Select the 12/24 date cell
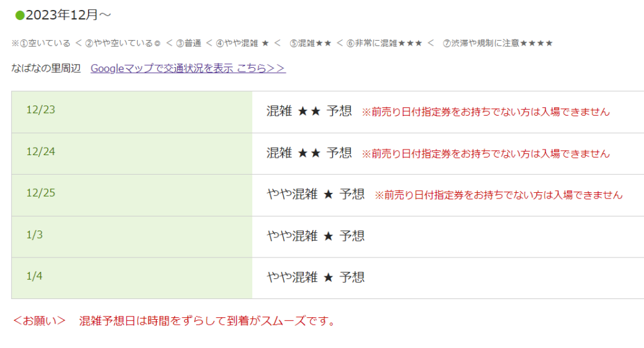Screen dimensions: 644x348 [x=41, y=151]
